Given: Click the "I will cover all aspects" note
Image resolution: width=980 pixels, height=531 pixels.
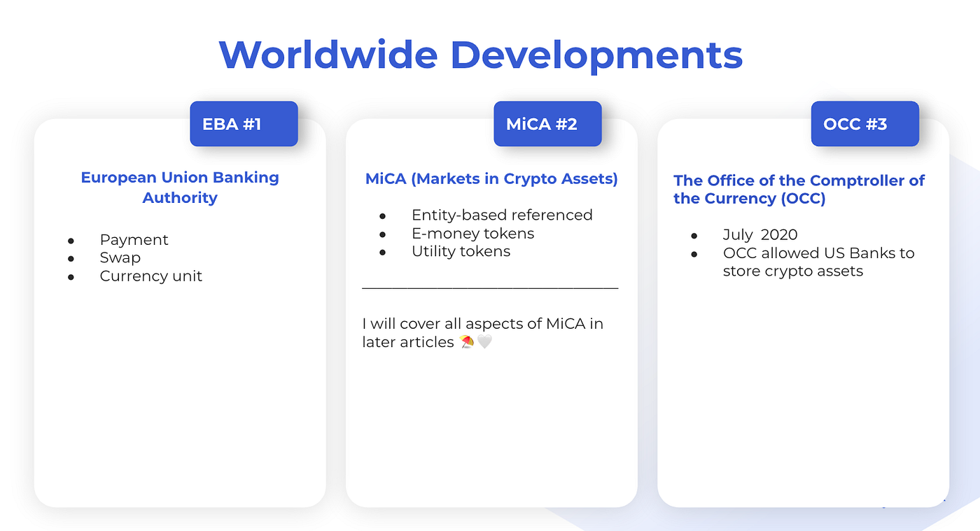Looking at the screenshot, I should click(x=482, y=333).
